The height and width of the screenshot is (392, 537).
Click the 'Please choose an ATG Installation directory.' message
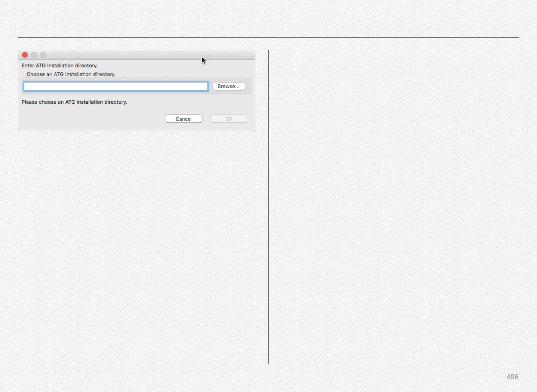pyautogui.click(x=74, y=102)
